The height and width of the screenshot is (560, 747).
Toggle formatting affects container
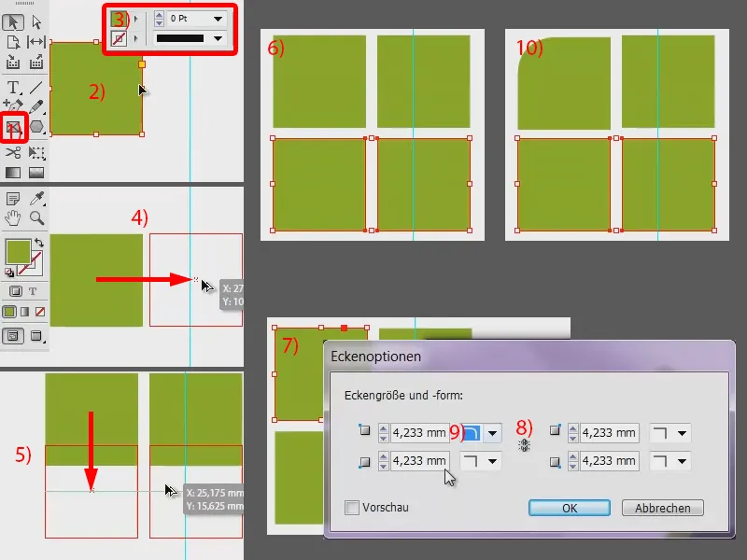(15, 291)
